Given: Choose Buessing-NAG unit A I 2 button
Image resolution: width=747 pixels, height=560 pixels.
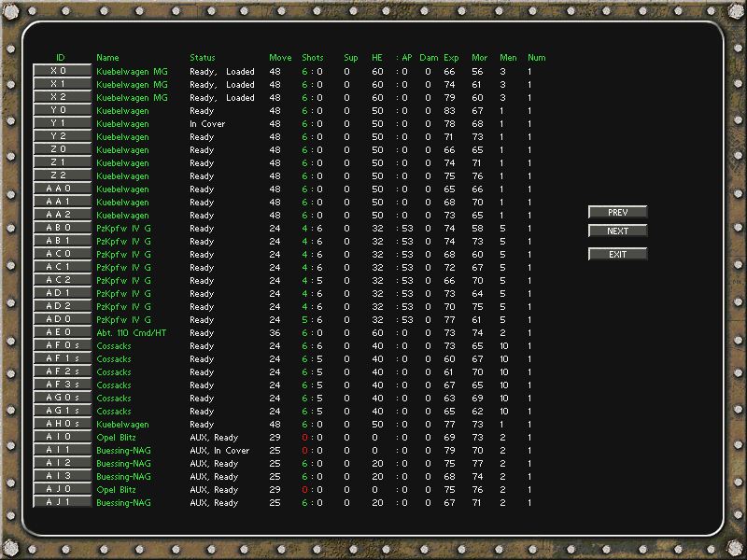Looking at the screenshot, I should coord(62,463).
